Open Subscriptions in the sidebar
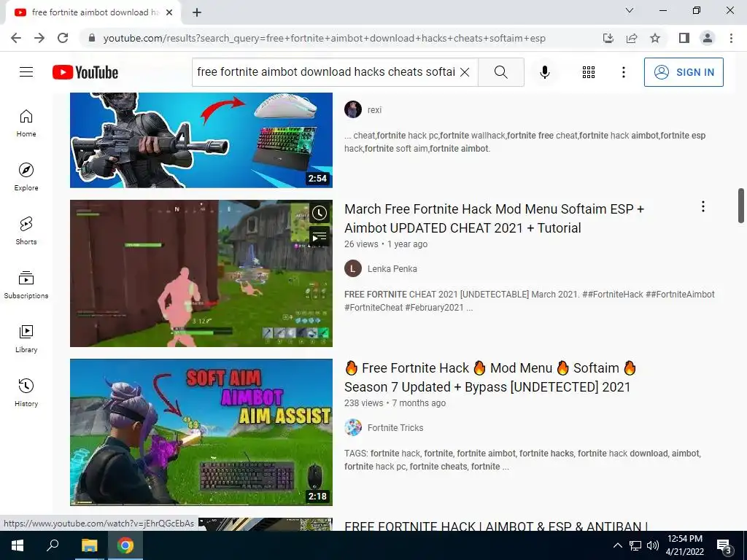This screenshot has width=747, height=560. pyautogui.click(x=26, y=285)
